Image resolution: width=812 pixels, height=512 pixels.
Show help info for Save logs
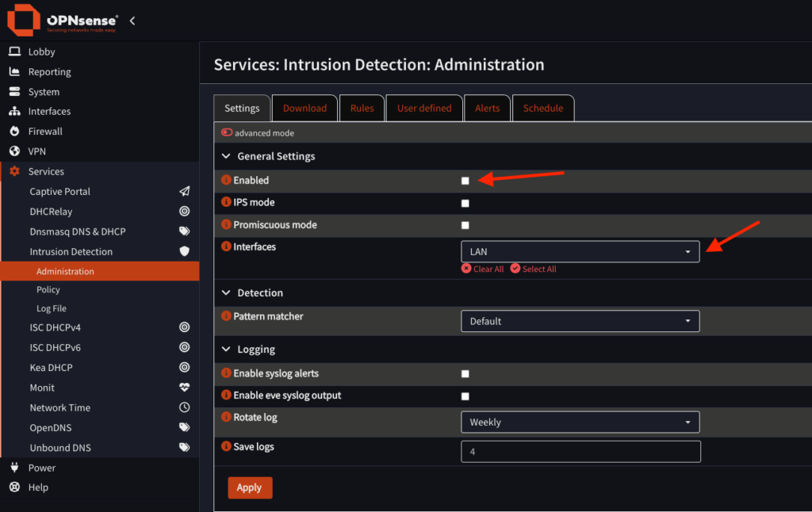(226, 446)
